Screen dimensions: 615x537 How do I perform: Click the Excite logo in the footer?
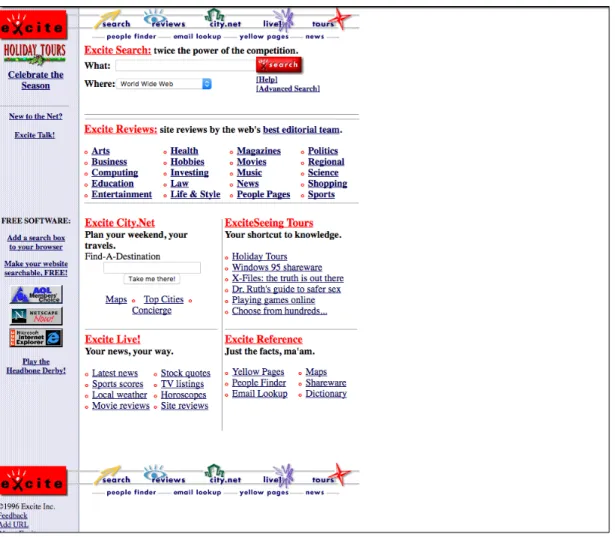pyautogui.click(x=33, y=481)
